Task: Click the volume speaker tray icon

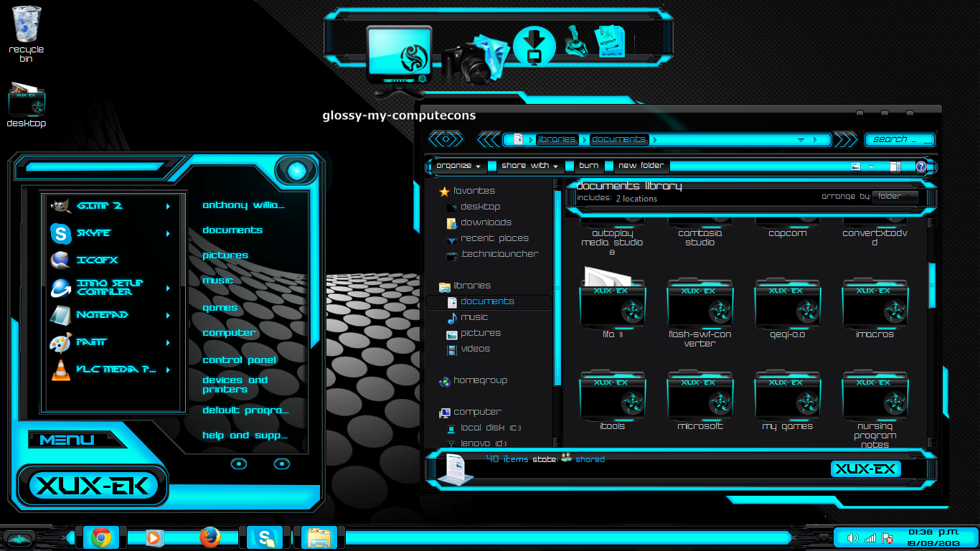Action: click(852, 538)
